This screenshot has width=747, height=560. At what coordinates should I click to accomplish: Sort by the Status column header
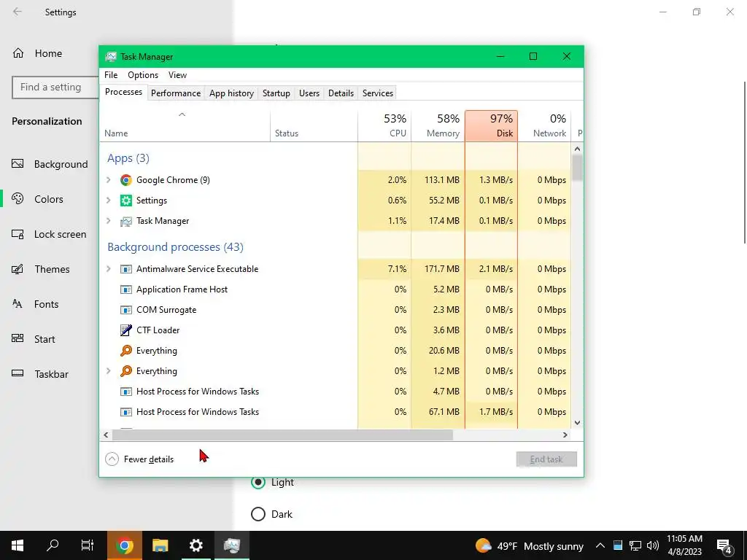tap(314, 126)
